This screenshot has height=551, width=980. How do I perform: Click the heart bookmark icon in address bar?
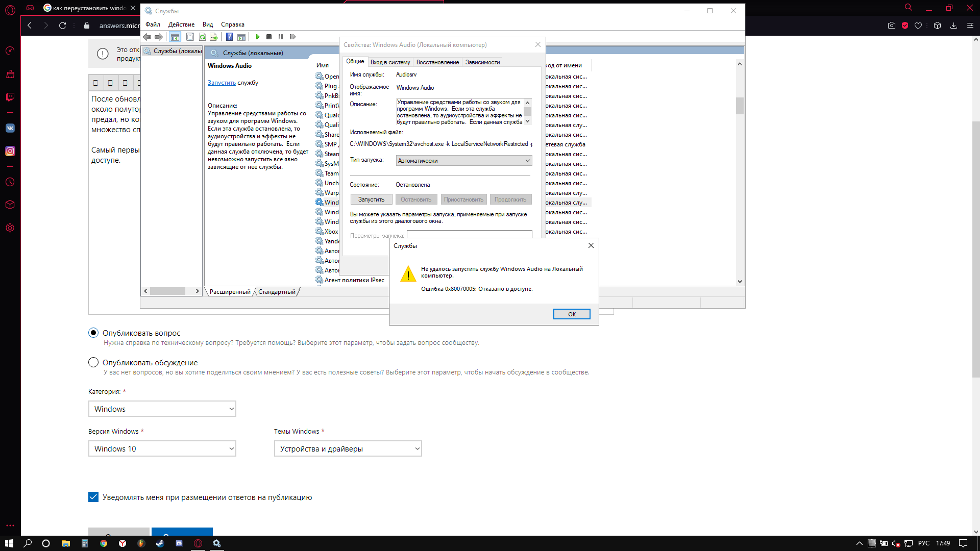(918, 26)
